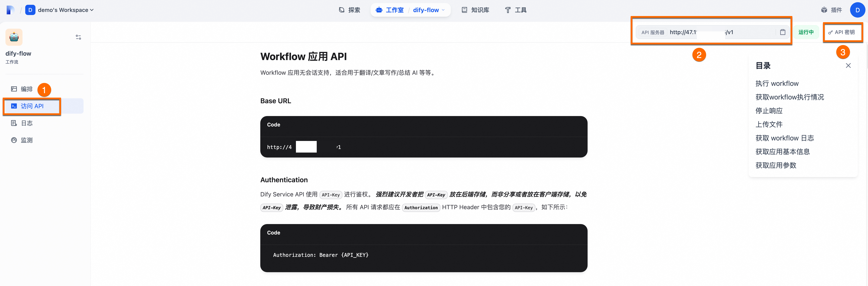This screenshot has height=286, width=868.
Task: Open app settings sliders icon beside robot avatar
Action: [78, 37]
